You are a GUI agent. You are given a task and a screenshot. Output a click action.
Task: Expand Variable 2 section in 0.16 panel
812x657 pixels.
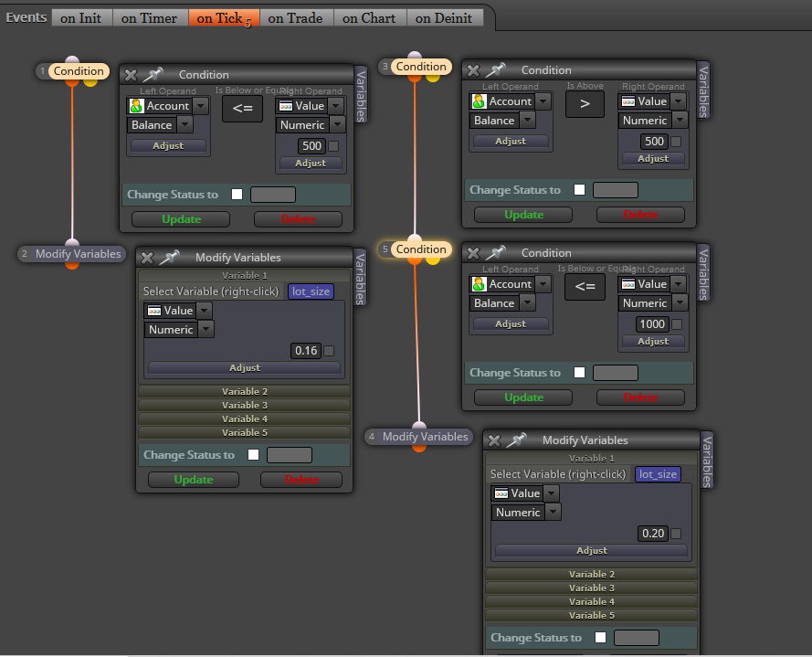pyautogui.click(x=245, y=391)
